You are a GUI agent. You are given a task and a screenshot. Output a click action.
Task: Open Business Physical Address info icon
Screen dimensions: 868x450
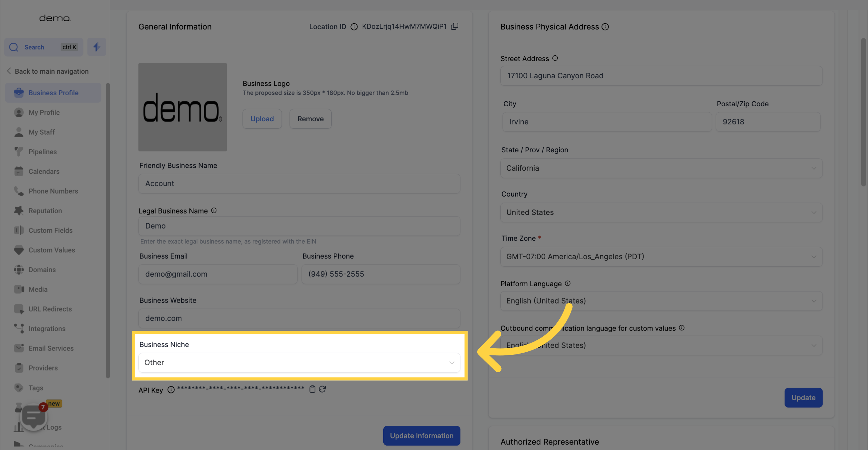tap(605, 27)
